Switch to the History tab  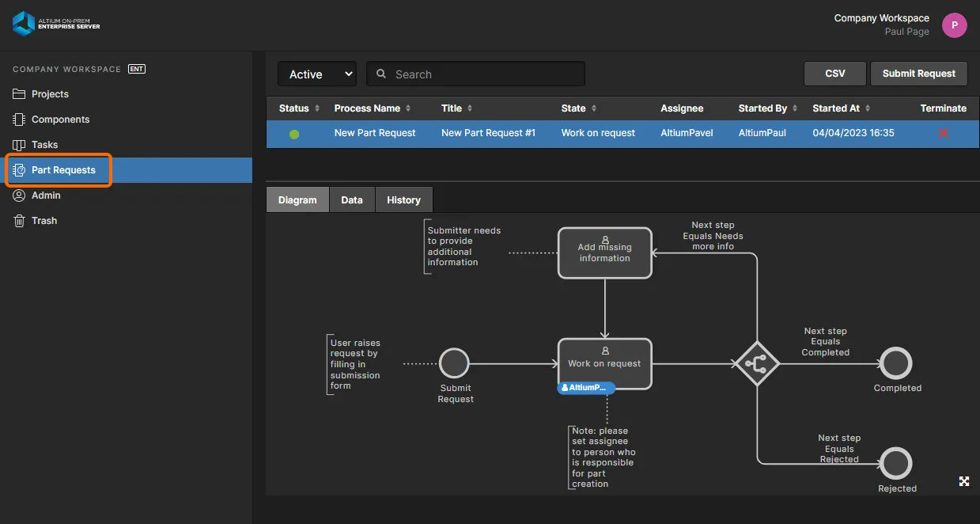[403, 200]
